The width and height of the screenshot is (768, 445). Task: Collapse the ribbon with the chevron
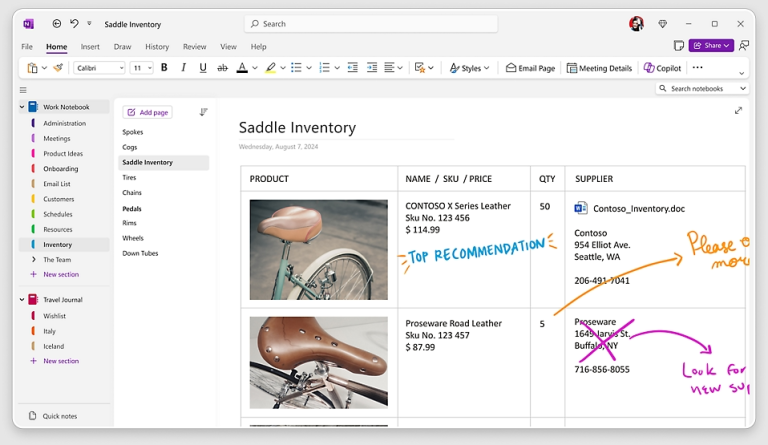[x=742, y=73]
